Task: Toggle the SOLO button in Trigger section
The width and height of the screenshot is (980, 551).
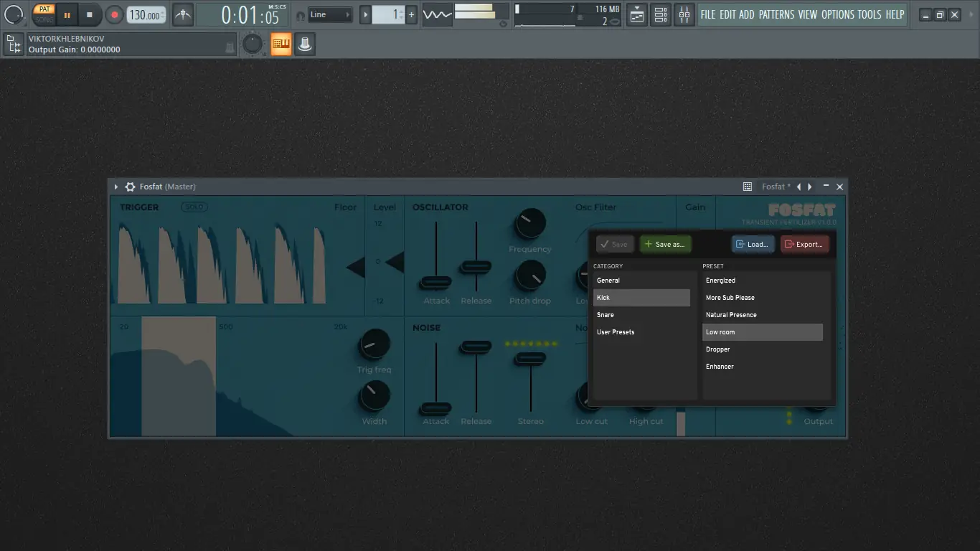Action: click(194, 207)
